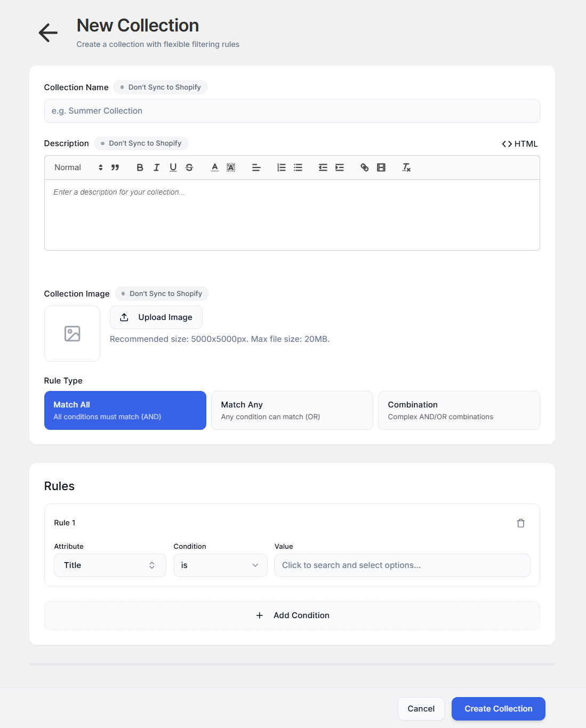Toggle Don't Sync to Shopify for Collection Name

[160, 87]
